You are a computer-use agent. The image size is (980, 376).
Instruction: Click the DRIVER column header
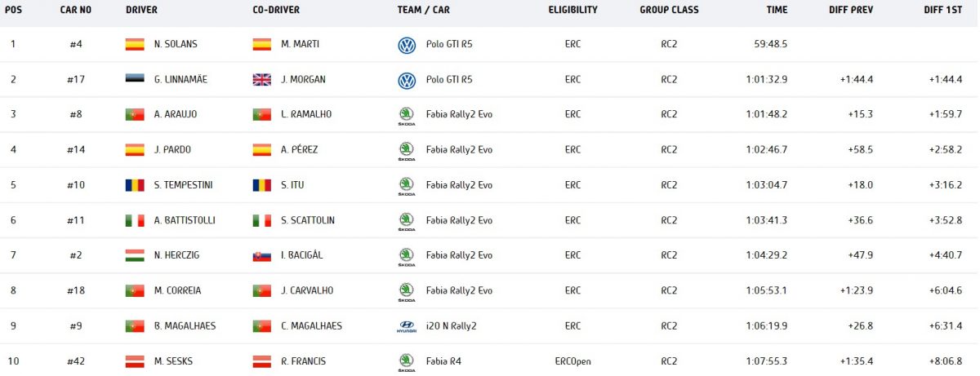[x=142, y=10]
